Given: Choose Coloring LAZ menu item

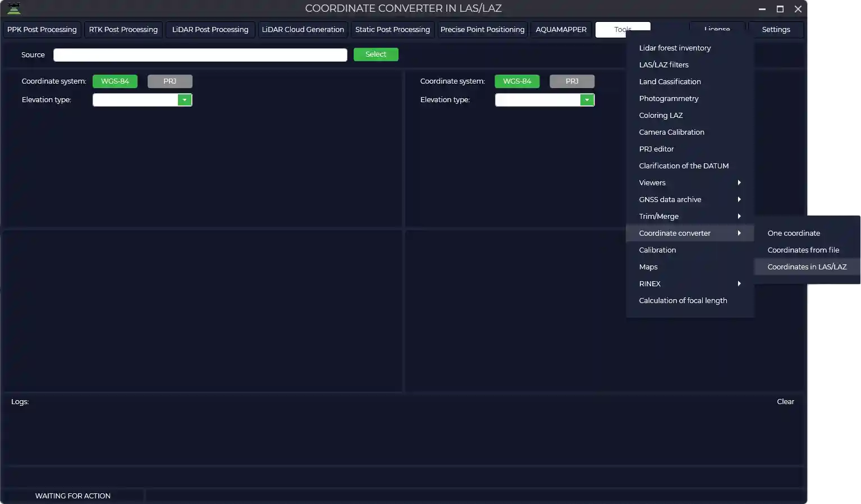Looking at the screenshot, I should tap(690, 116).
